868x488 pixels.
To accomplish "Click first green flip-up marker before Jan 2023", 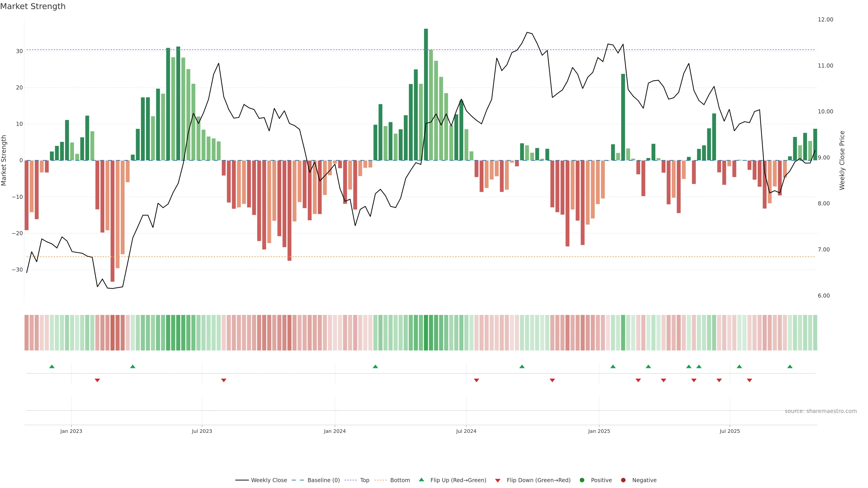I will point(52,366).
